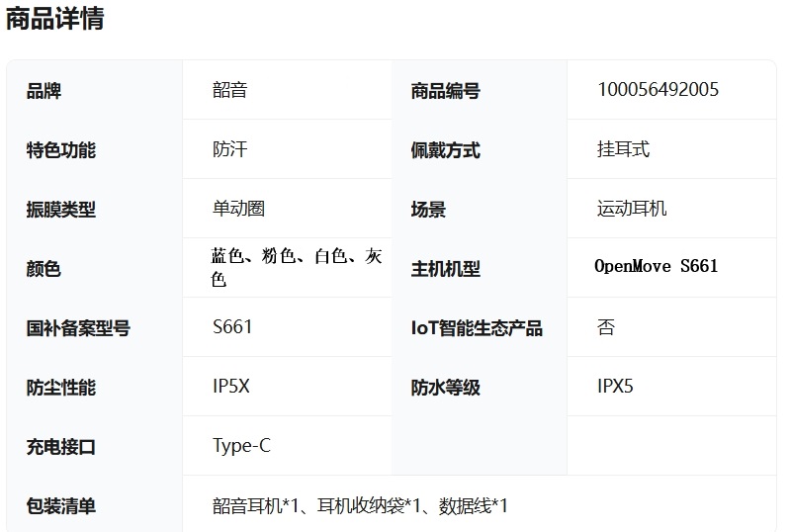Click the IPX5 value

click(615, 387)
